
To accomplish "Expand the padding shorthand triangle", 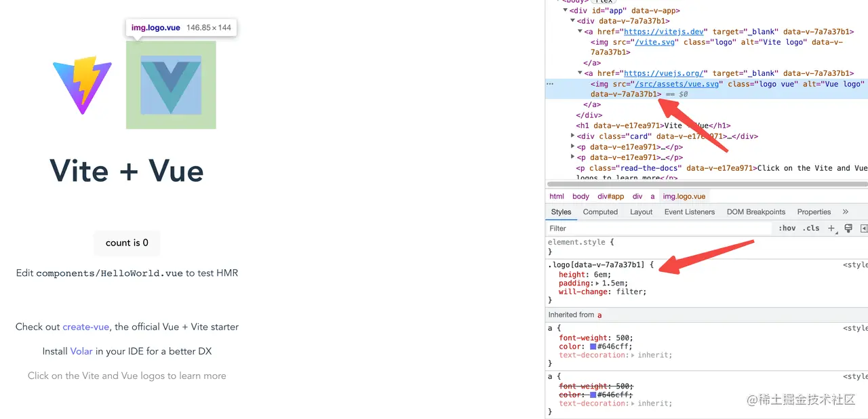I will pyautogui.click(x=597, y=283).
